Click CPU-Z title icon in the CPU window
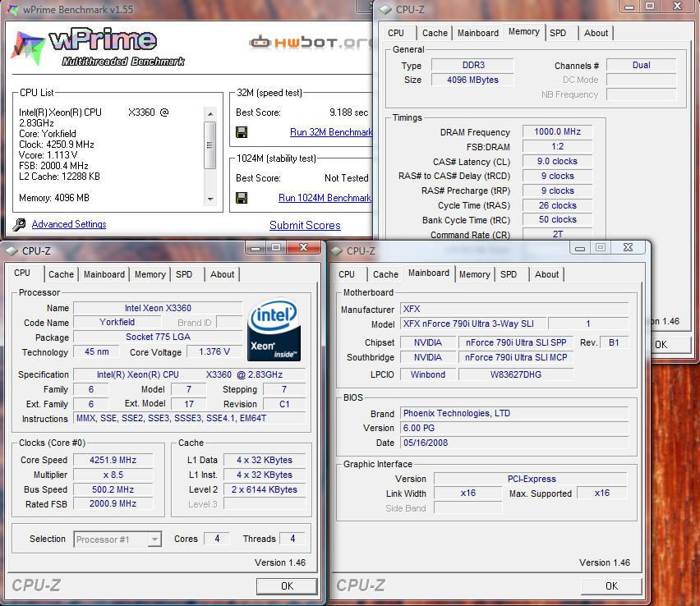700x606 pixels. coord(12,250)
